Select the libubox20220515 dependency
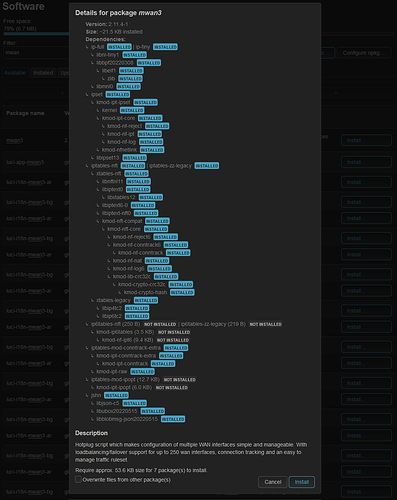 tap(117, 411)
